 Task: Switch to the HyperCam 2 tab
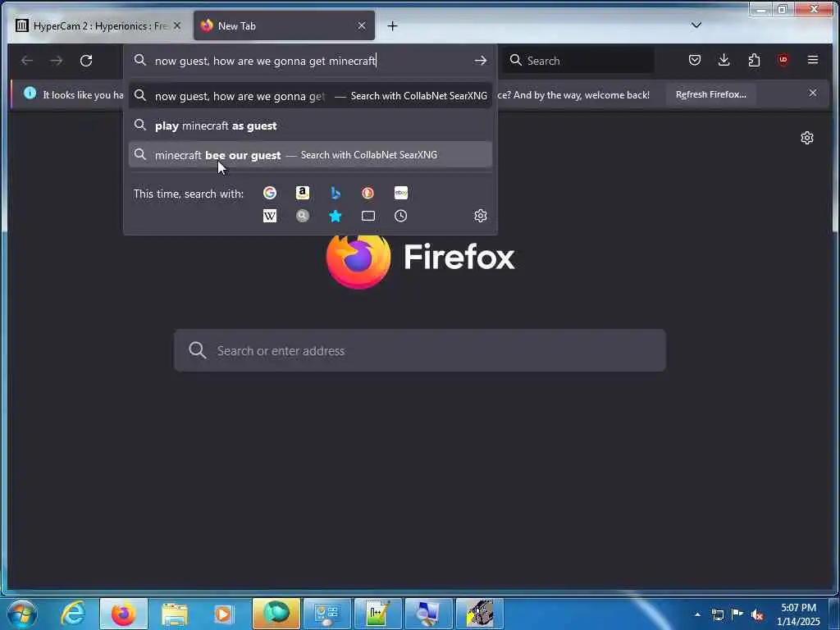[x=99, y=25]
